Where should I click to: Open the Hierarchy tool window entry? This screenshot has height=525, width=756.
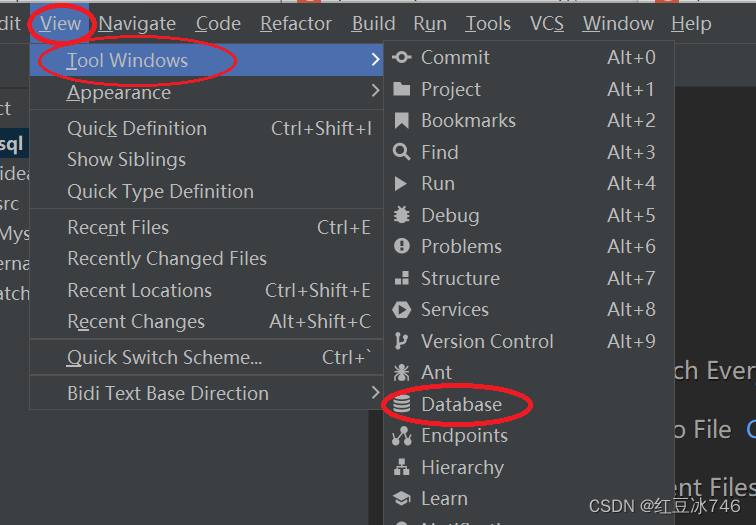point(529,467)
